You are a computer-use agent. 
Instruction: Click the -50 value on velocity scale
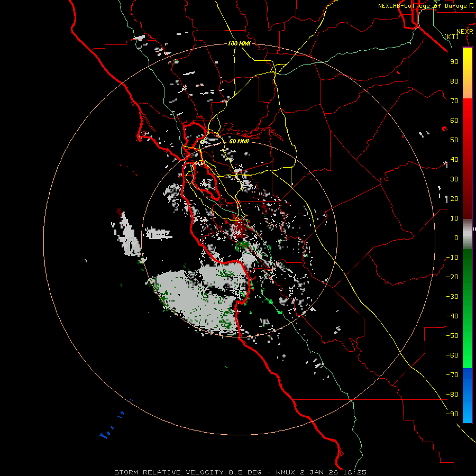452,336
